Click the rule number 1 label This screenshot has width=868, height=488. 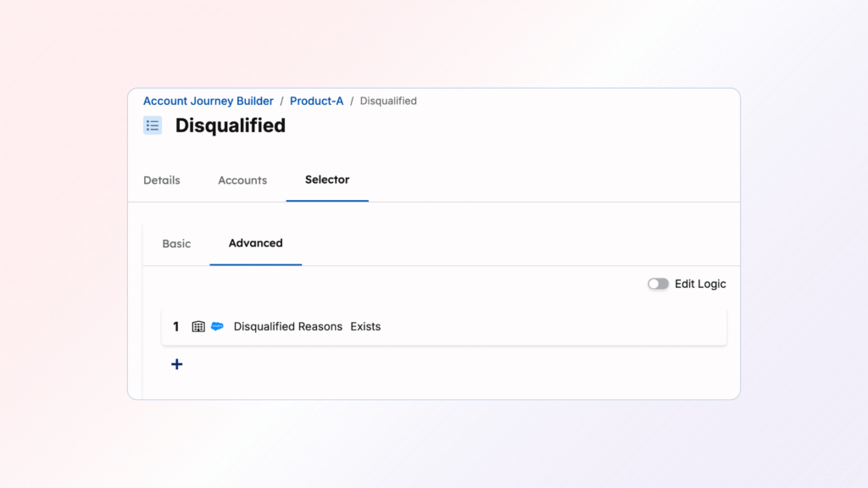point(176,326)
